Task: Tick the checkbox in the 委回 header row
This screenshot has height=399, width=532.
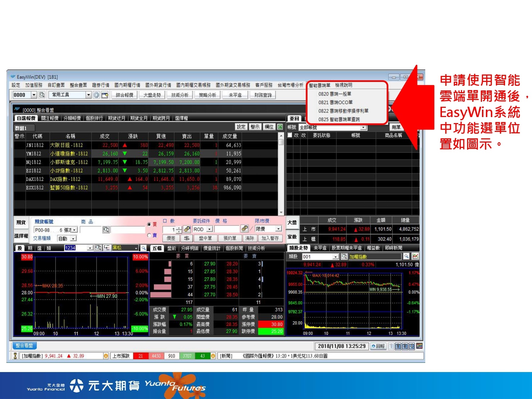Action: coord(290,135)
